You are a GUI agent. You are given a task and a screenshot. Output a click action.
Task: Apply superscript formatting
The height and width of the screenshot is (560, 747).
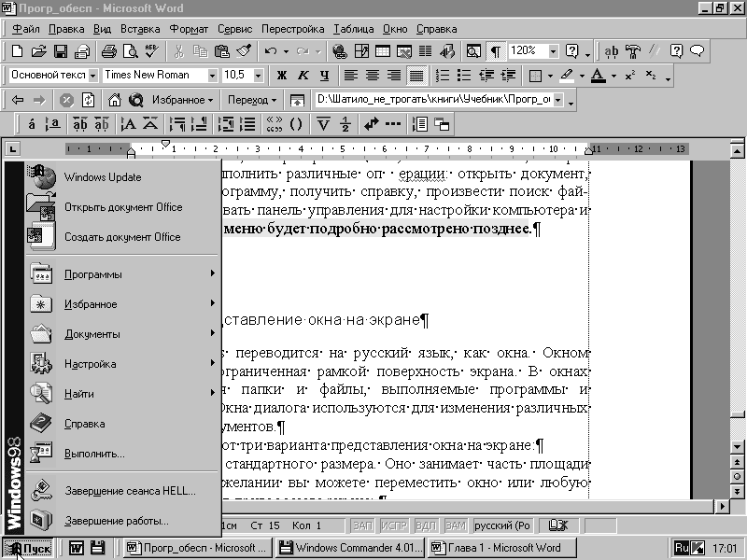[629, 76]
